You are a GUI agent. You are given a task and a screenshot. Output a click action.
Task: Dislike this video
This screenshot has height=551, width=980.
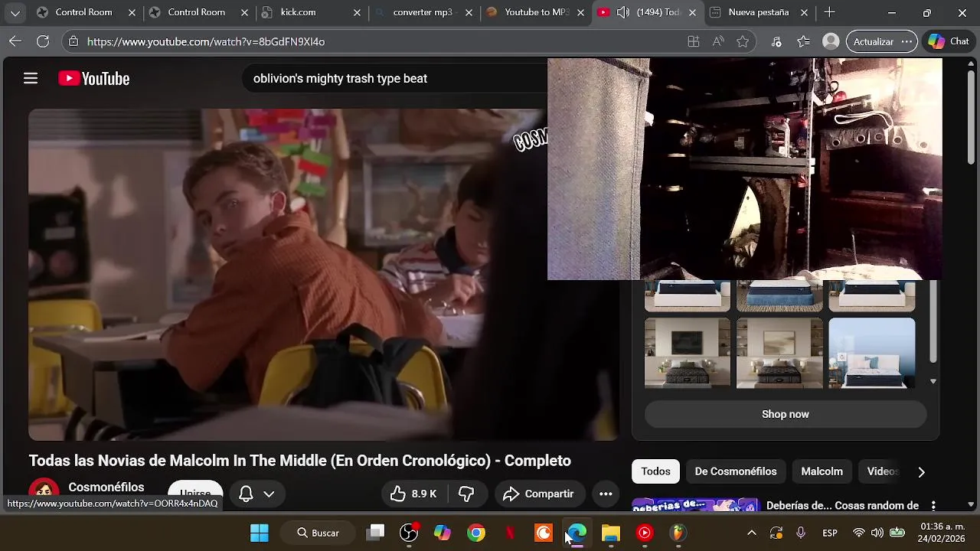466,494
